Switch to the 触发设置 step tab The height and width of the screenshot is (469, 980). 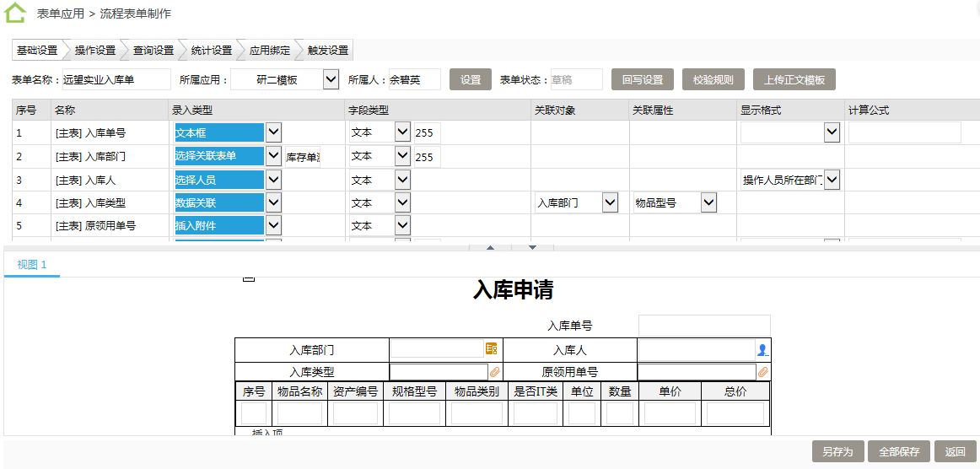[x=328, y=51]
